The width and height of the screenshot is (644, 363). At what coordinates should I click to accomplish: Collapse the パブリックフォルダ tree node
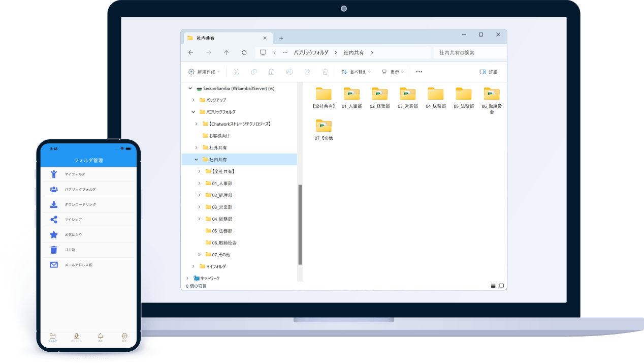(x=194, y=112)
